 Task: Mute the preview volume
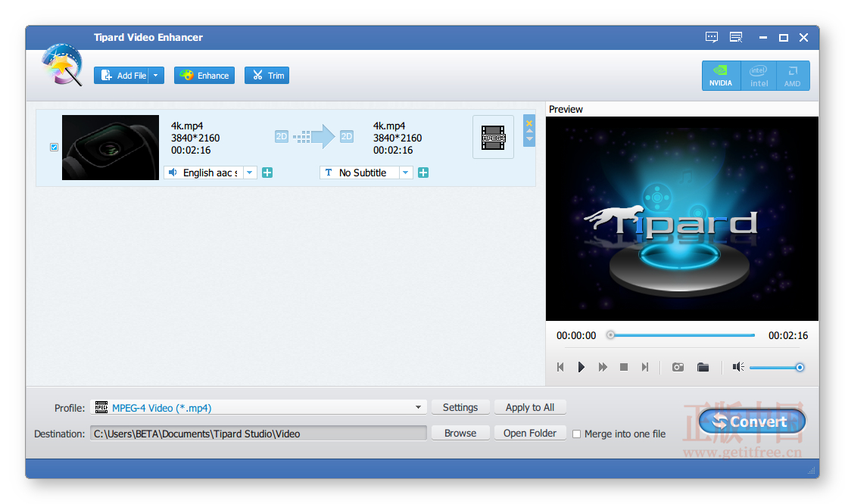737,367
